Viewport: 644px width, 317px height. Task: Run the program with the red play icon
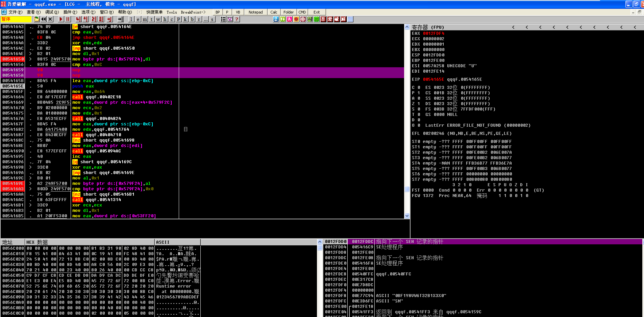coord(61,19)
